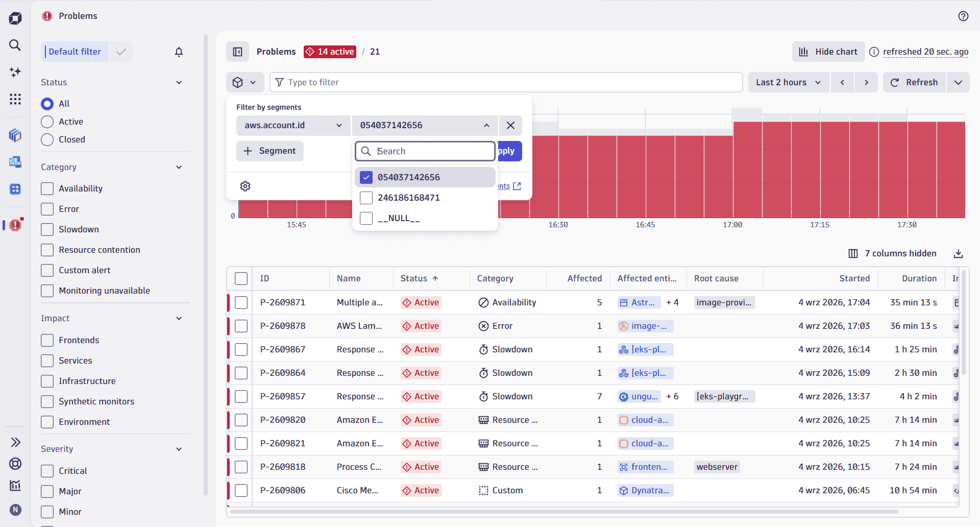Download the problems table data

958,253
